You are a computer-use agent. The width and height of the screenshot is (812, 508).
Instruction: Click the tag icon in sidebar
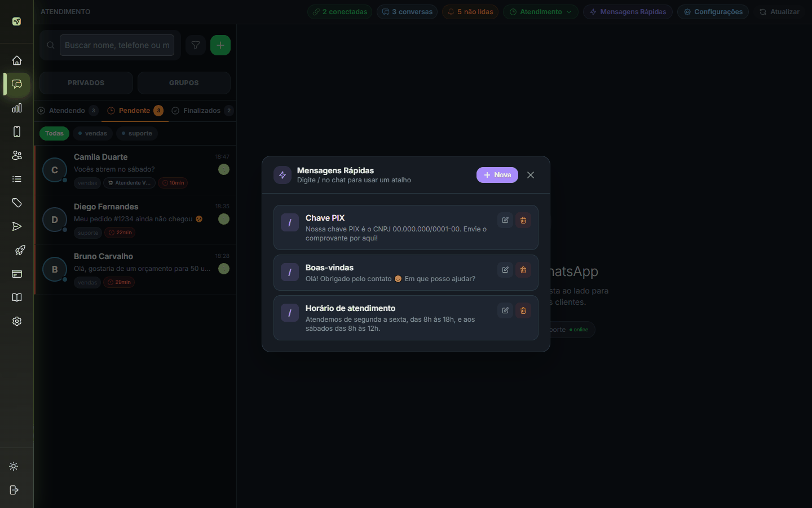[17, 203]
